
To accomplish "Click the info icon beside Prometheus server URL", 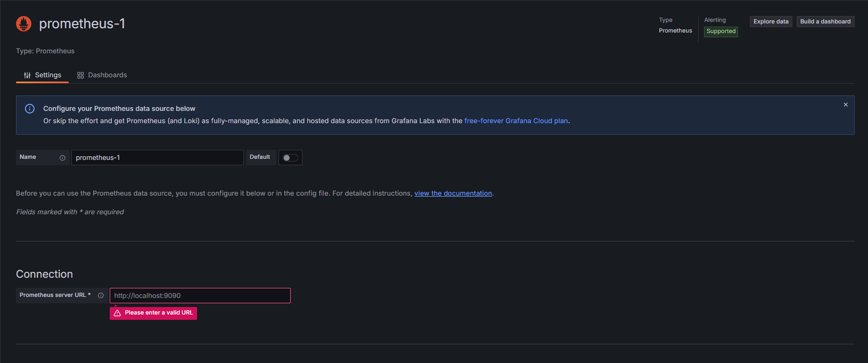I will [101, 295].
